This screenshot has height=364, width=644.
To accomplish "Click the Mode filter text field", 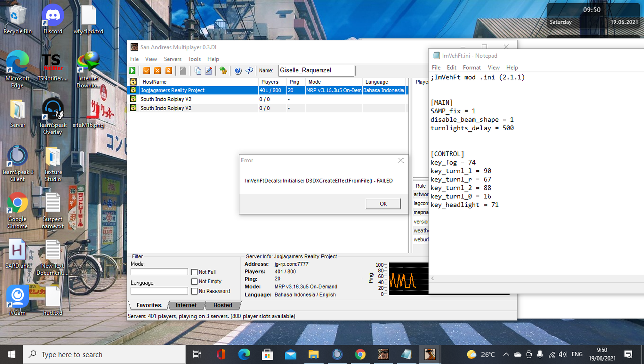I will pyautogui.click(x=159, y=272).
